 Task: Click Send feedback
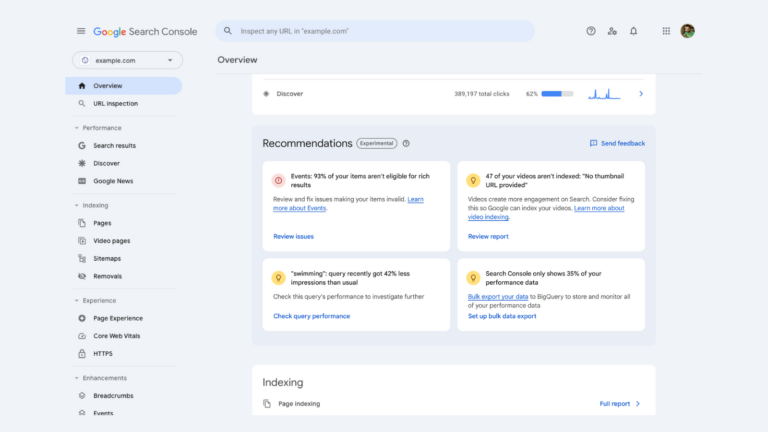pos(617,144)
